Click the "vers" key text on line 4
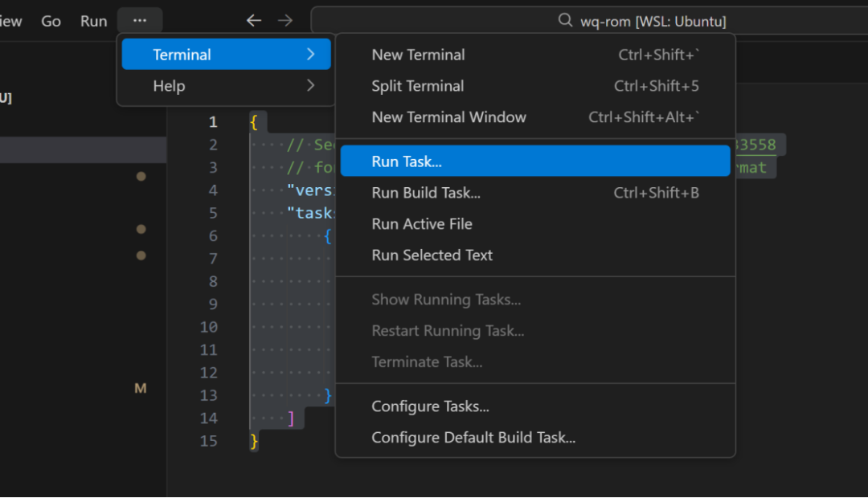 tap(310, 190)
